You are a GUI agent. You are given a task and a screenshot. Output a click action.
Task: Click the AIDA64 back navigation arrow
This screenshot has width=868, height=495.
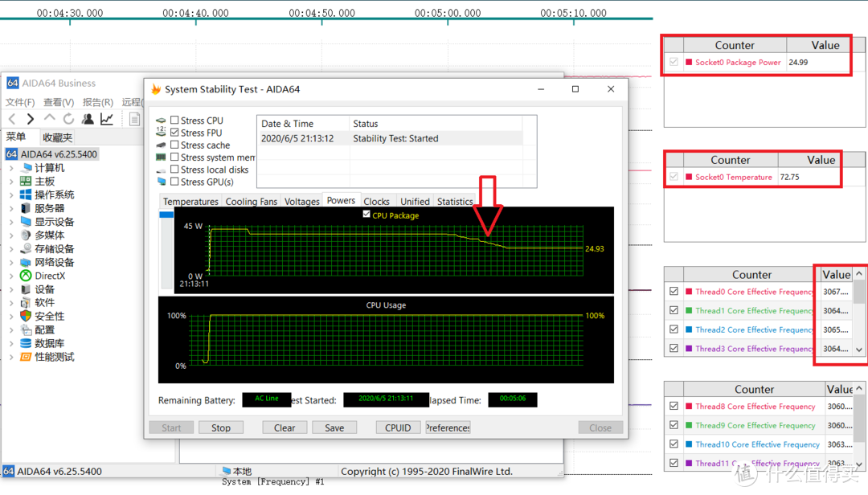click(x=12, y=118)
